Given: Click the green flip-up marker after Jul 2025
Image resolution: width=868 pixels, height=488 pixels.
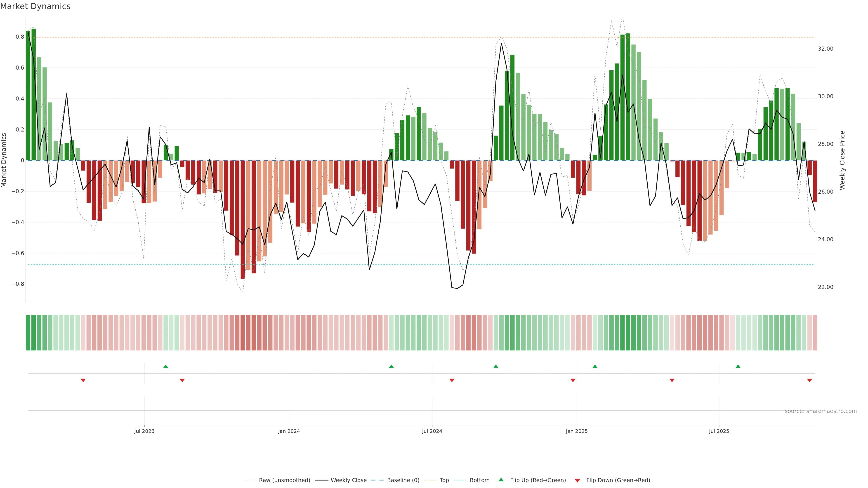Looking at the screenshot, I should pos(738,366).
